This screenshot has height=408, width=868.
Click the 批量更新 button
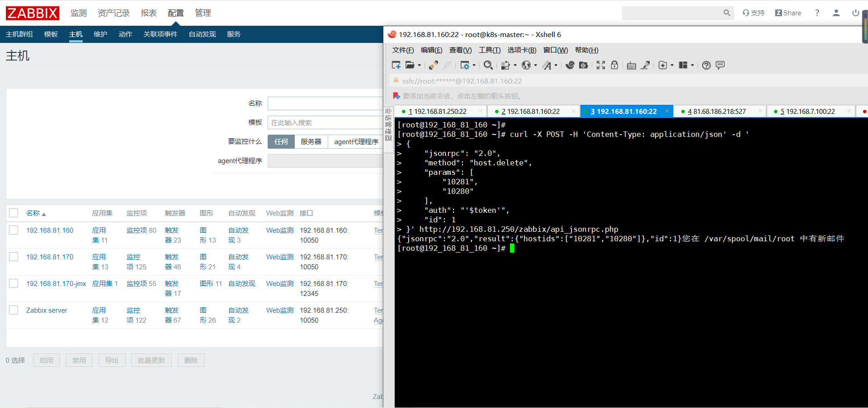coord(151,360)
